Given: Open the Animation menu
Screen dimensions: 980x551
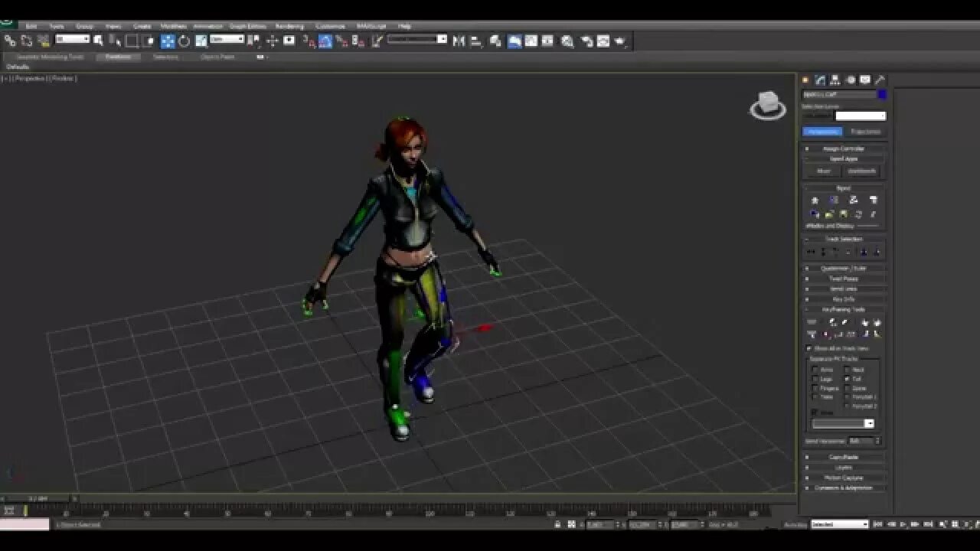Looking at the screenshot, I should point(207,26).
